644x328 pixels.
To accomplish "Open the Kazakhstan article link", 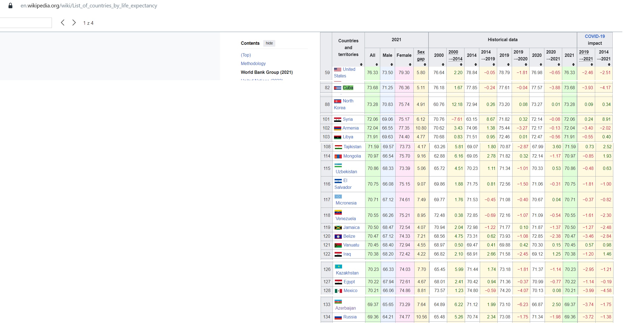I will tap(347, 273).
